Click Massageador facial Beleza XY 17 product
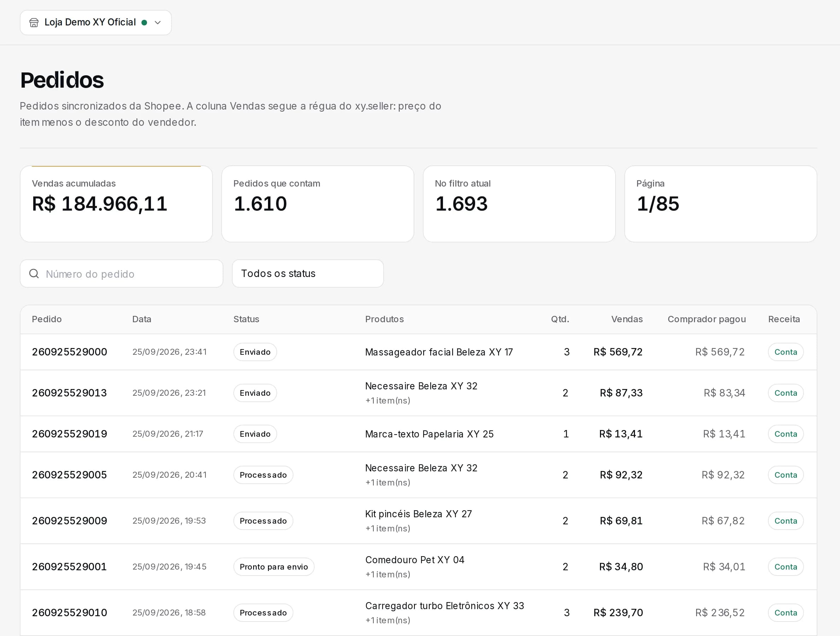Screen dimensions: 840x636 pos(439,352)
